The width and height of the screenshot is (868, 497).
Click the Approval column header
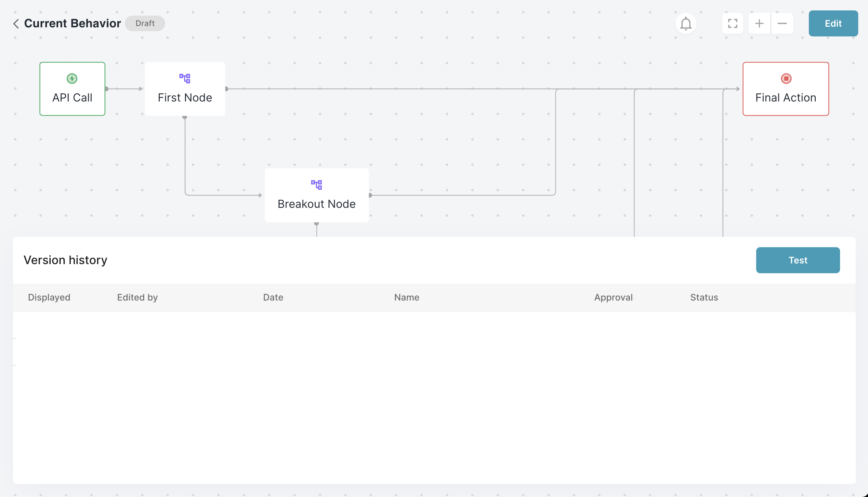(613, 297)
